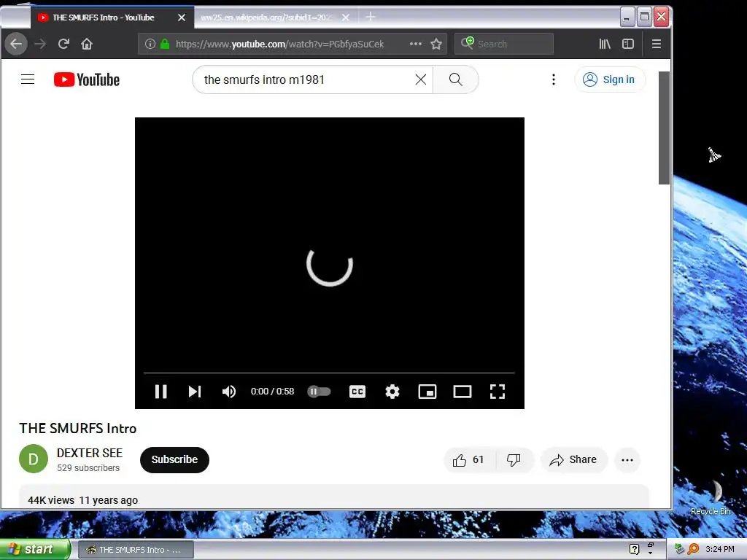Open DEXTER SEE channel avatar
This screenshot has width=747, height=560.
[x=34, y=459]
